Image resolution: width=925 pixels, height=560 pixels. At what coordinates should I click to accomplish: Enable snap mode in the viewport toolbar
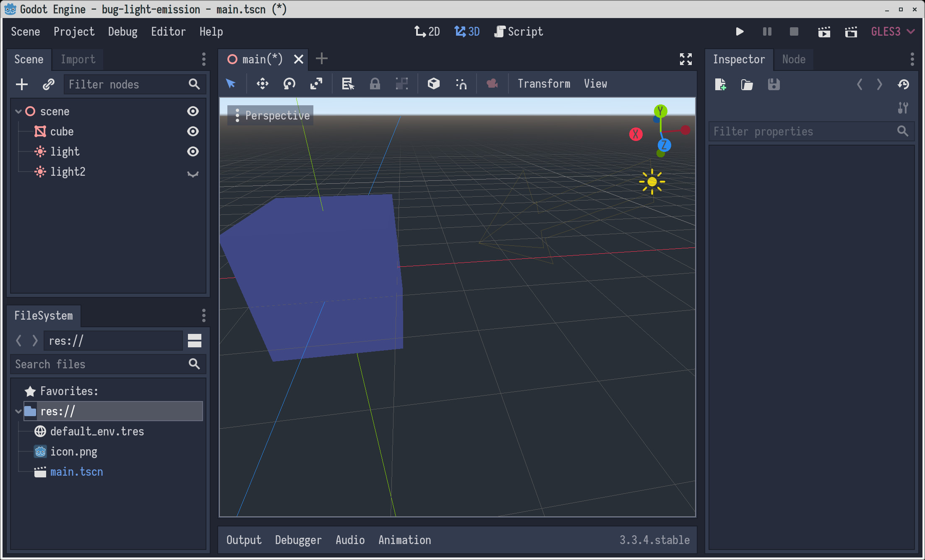pyautogui.click(x=460, y=84)
